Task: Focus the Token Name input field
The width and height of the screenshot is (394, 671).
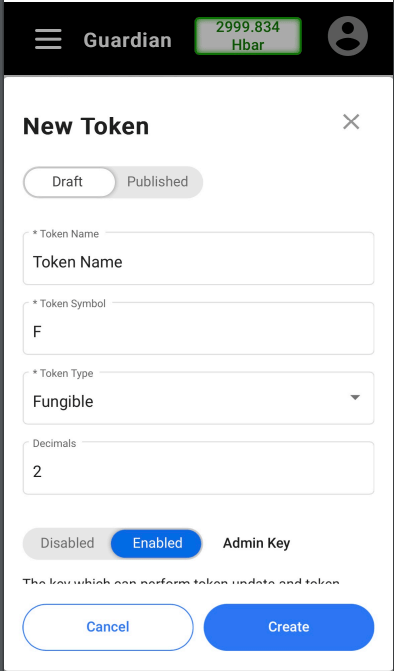Action: click(198, 258)
